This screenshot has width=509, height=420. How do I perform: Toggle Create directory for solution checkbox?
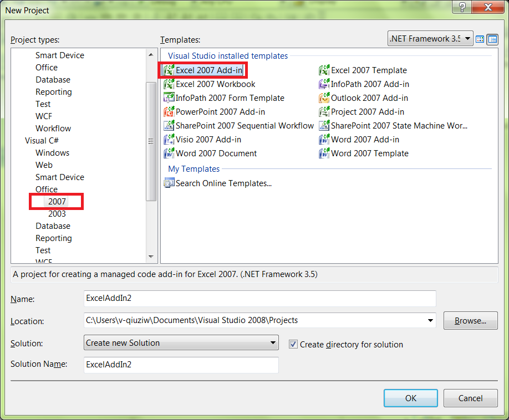(293, 344)
